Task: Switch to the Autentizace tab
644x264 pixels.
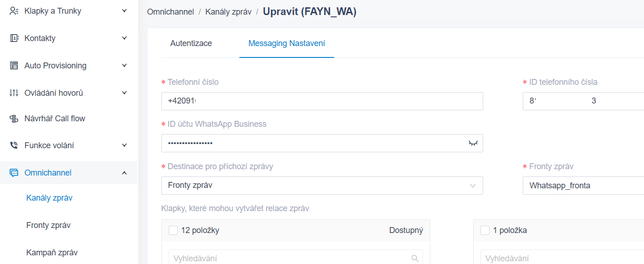Action: click(x=191, y=43)
